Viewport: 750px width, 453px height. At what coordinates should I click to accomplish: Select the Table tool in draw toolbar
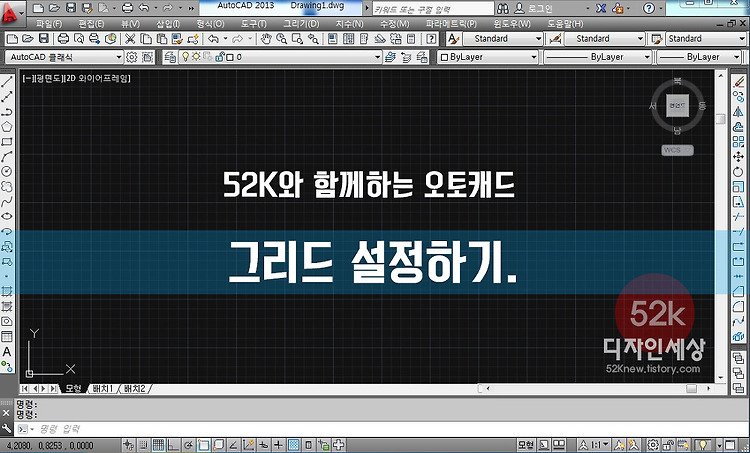pyautogui.click(x=7, y=337)
